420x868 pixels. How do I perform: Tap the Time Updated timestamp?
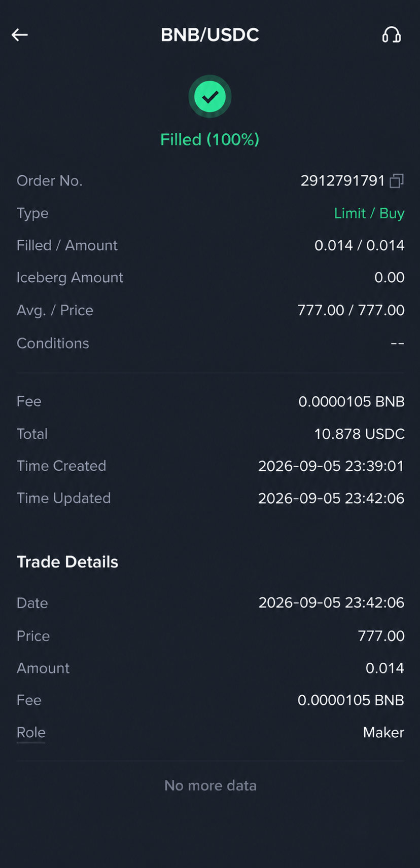(x=331, y=499)
